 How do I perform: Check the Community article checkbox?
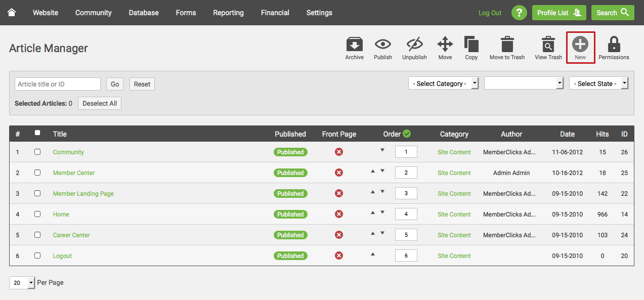pyautogui.click(x=37, y=152)
